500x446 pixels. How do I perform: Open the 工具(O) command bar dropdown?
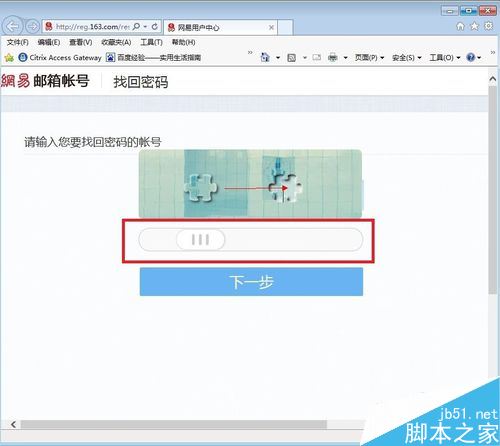(x=445, y=58)
